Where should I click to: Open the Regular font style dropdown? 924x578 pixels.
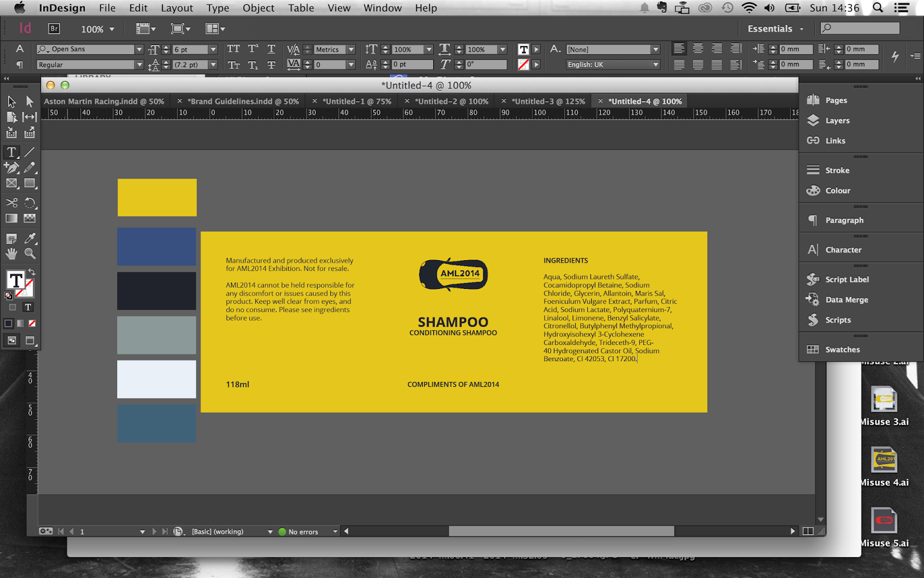coord(139,65)
